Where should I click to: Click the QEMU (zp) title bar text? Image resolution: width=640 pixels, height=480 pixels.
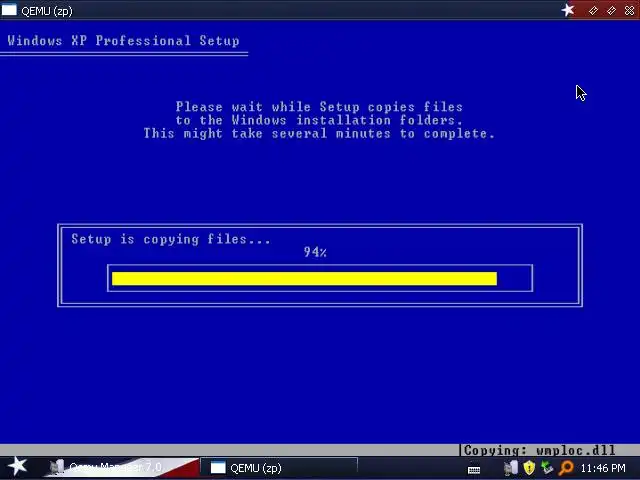pyautogui.click(x=47, y=11)
